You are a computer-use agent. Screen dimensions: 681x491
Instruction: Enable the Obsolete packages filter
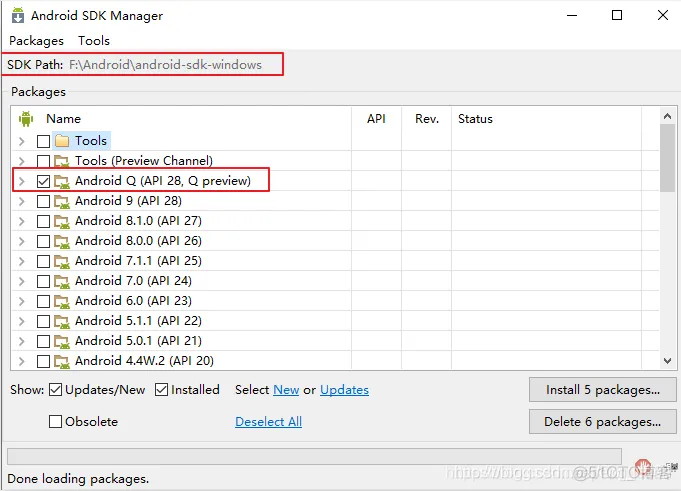[x=55, y=421]
